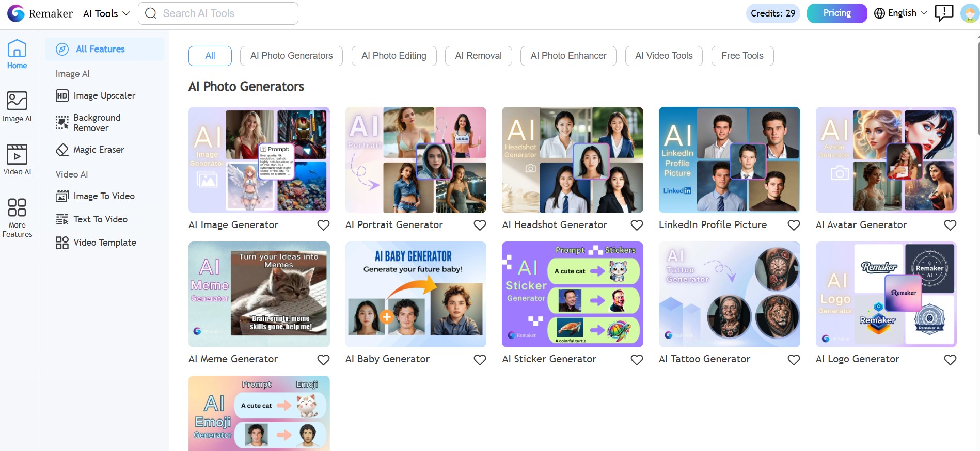Click the Remaker logo
Image resolution: width=980 pixels, height=451 pixels.
click(x=40, y=13)
